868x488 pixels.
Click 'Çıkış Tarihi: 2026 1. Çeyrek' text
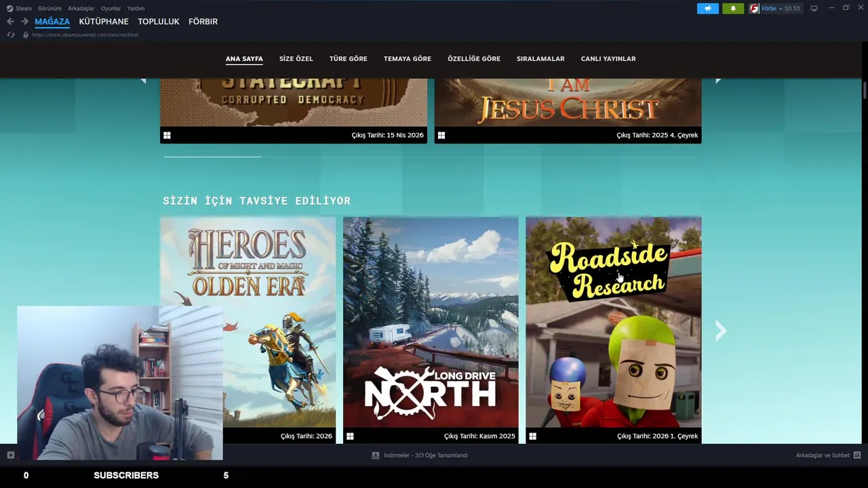click(x=657, y=436)
